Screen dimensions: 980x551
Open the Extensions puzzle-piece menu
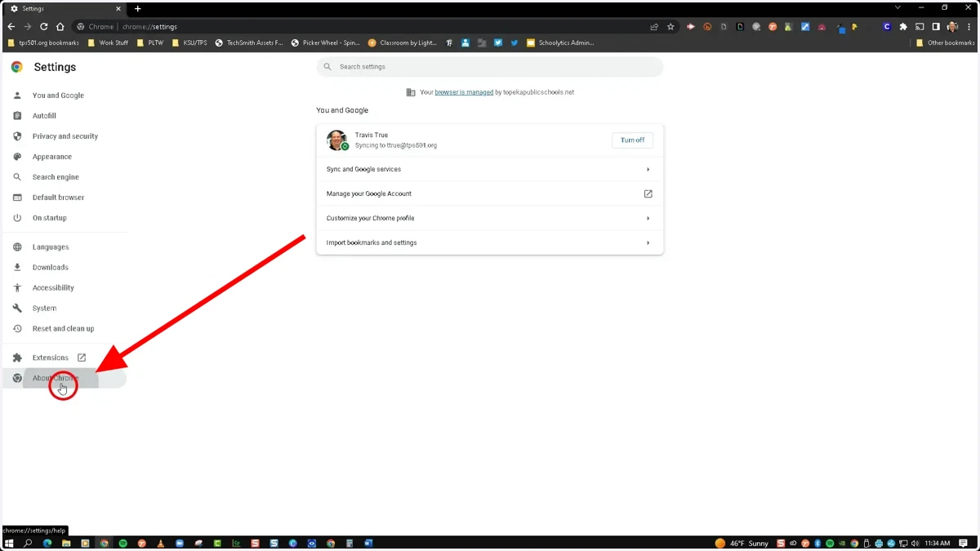pos(903,27)
